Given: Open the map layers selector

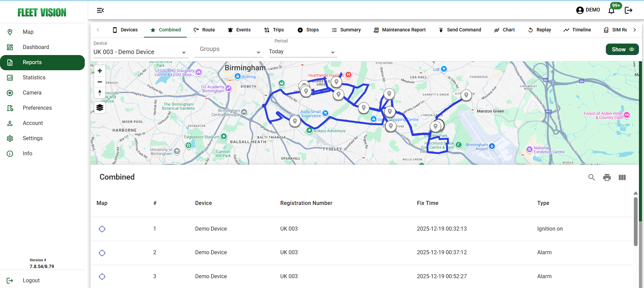Looking at the screenshot, I should (100, 108).
